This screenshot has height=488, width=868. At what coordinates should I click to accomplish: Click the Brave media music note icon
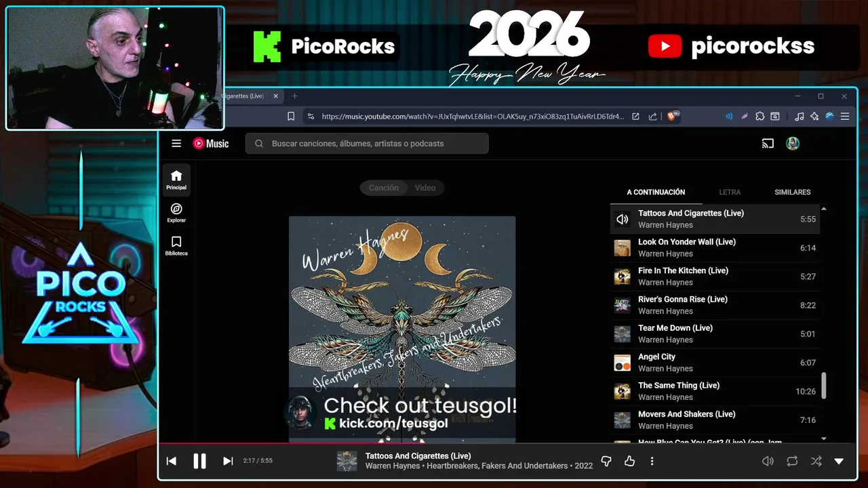tap(800, 117)
